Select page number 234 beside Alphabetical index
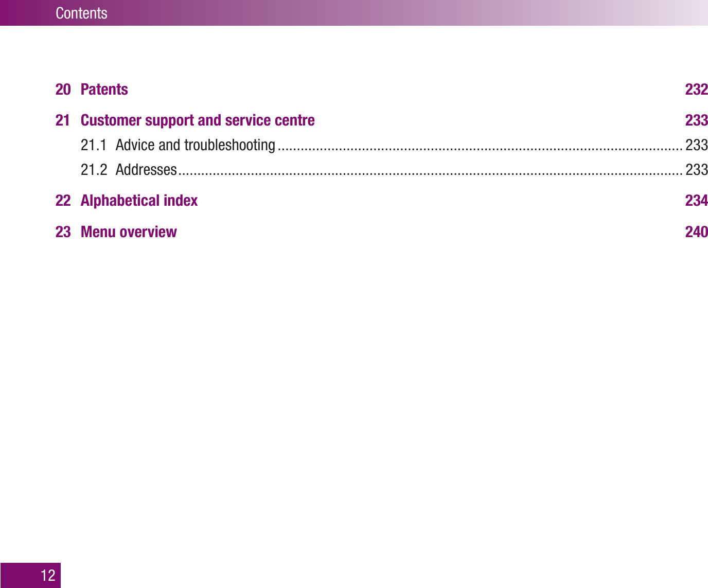This screenshot has width=708, height=588. coord(697,201)
